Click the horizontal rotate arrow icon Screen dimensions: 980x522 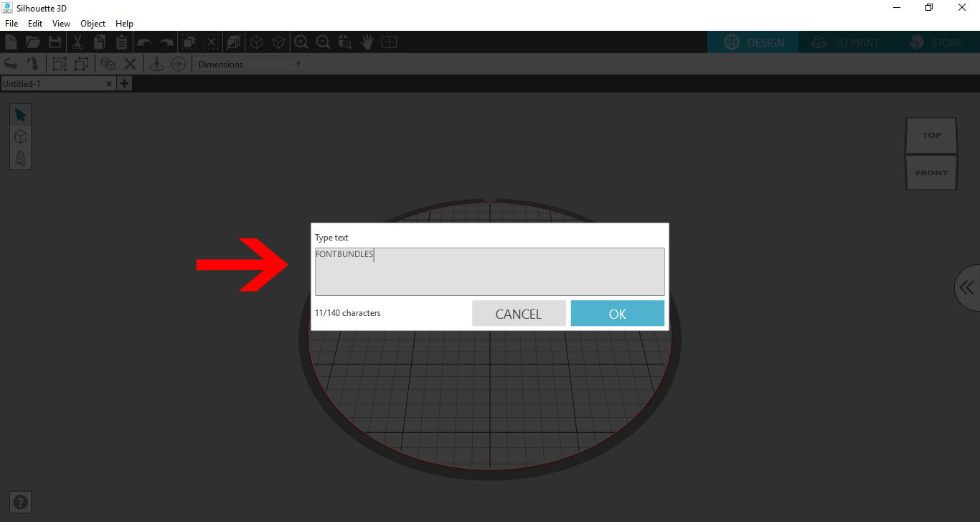coord(11,64)
